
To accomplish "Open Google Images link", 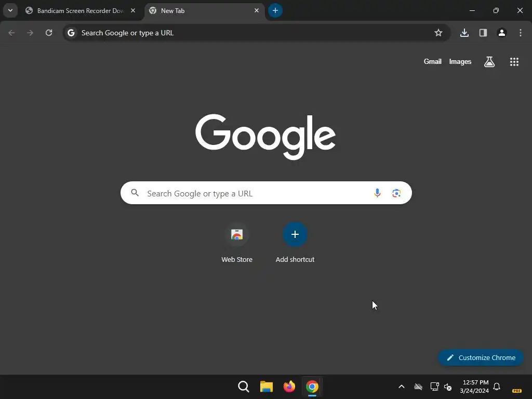I will [460, 61].
